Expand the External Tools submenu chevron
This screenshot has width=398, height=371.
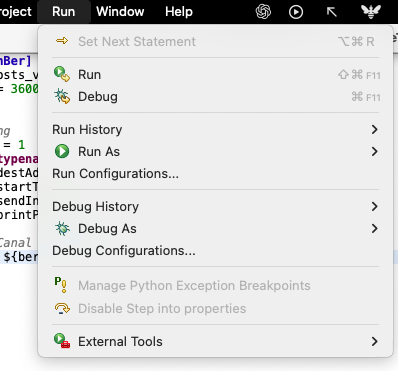tap(375, 341)
